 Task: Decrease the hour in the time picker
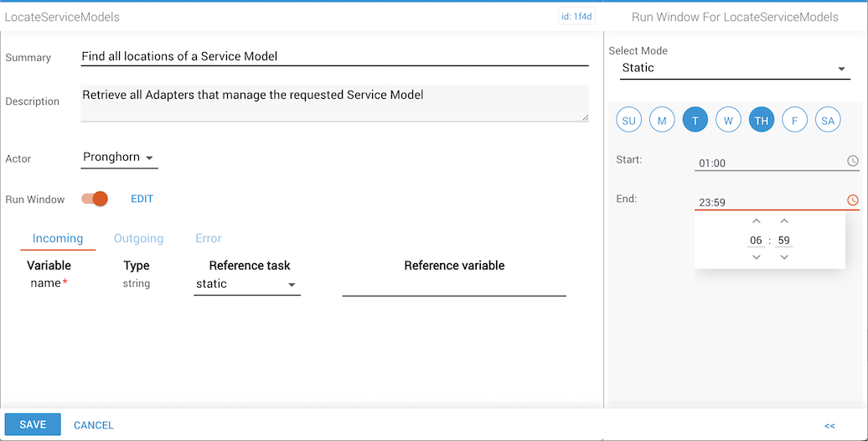pyautogui.click(x=757, y=257)
